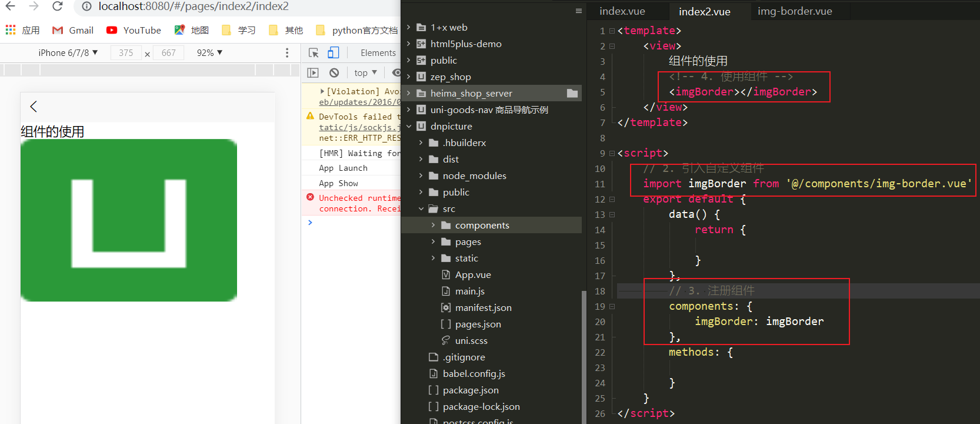Click the browser back arrow
Viewport: 980px width, 424px height.
pos(11,6)
